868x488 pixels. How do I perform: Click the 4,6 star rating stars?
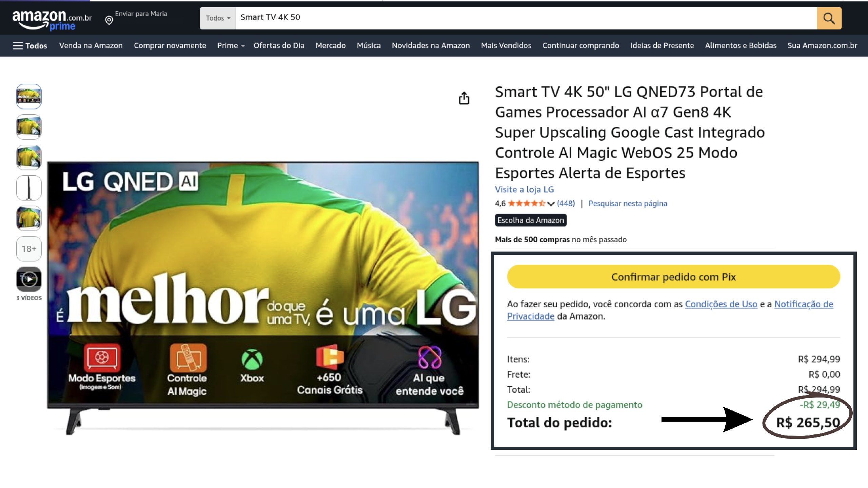point(527,203)
